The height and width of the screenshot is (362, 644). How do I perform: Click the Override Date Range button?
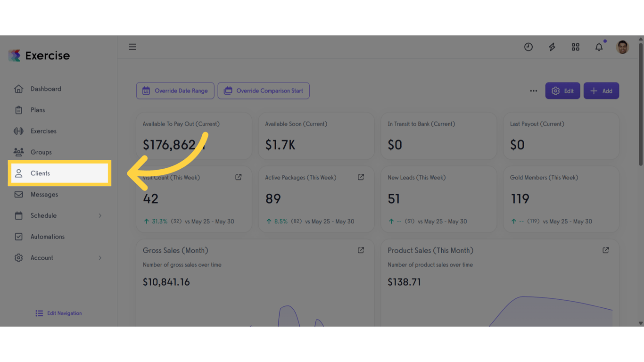[x=175, y=90]
